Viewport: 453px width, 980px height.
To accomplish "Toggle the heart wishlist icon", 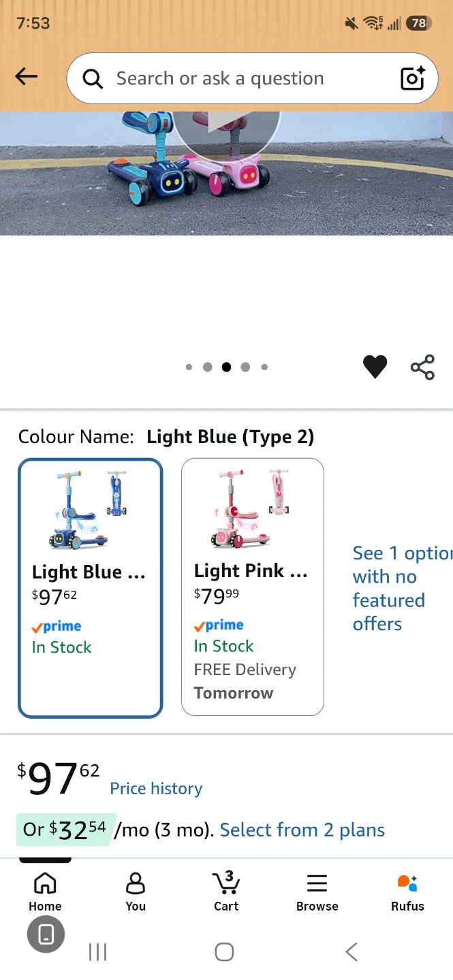I will 375,367.
